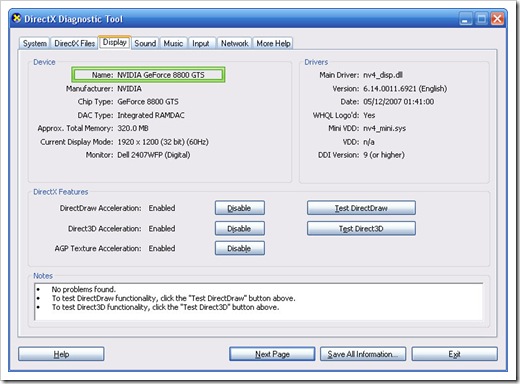Screen dimensions: 520x384
Task: Open the Network tab
Action: pos(235,43)
